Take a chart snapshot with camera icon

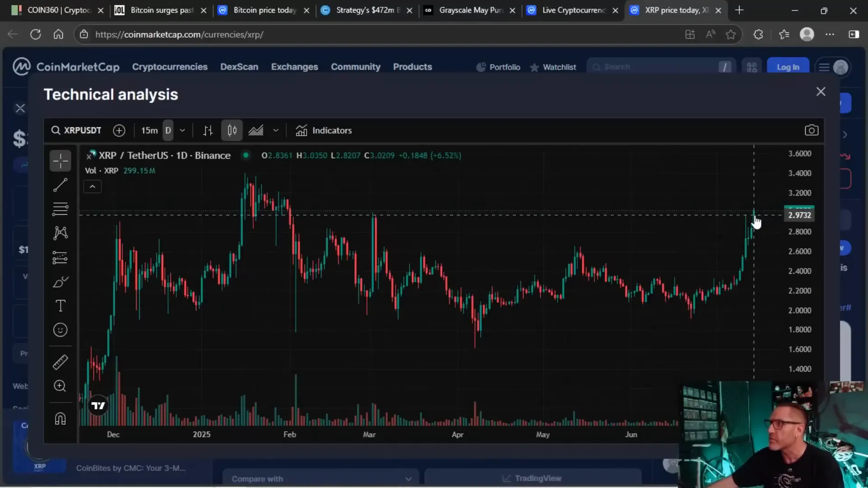click(811, 131)
